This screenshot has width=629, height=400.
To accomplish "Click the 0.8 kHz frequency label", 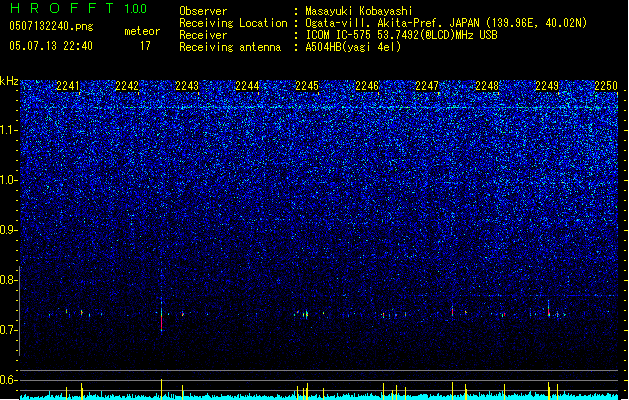I will pyautogui.click(x=9, y=280).
